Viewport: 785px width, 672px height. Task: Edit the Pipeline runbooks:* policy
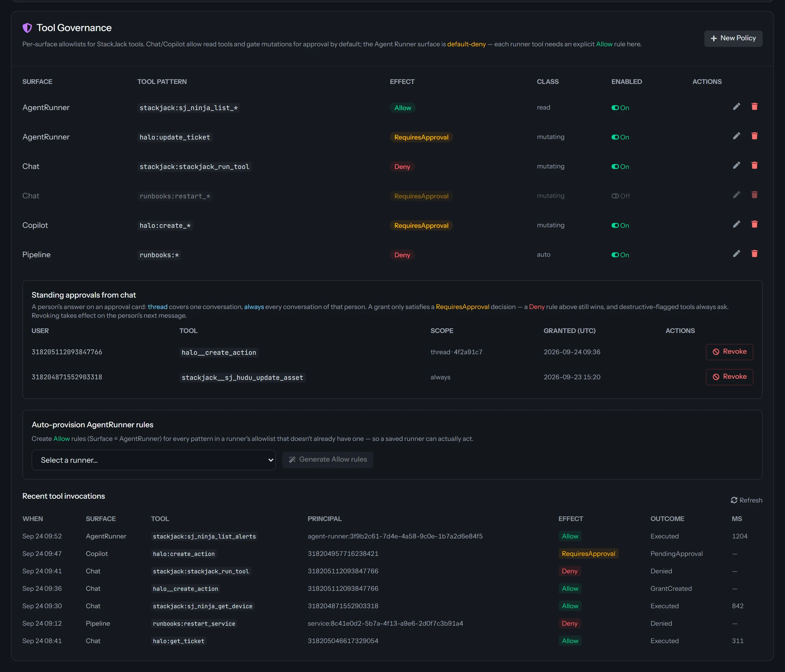click(x=736, y=254)
